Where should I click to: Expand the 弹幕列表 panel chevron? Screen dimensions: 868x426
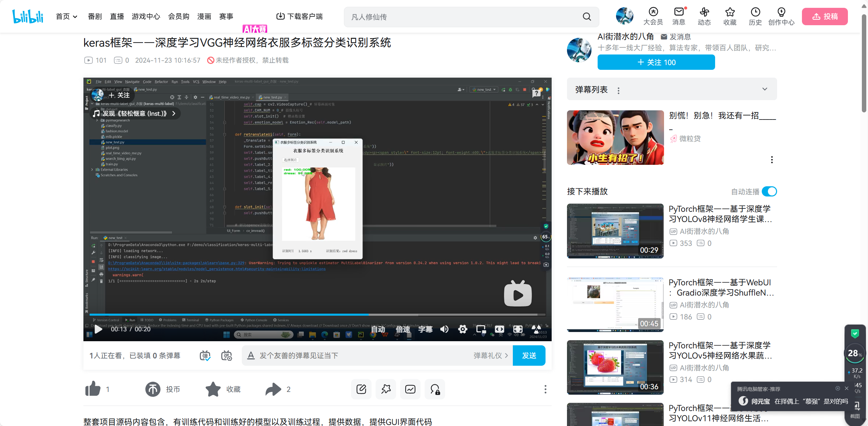765,89
